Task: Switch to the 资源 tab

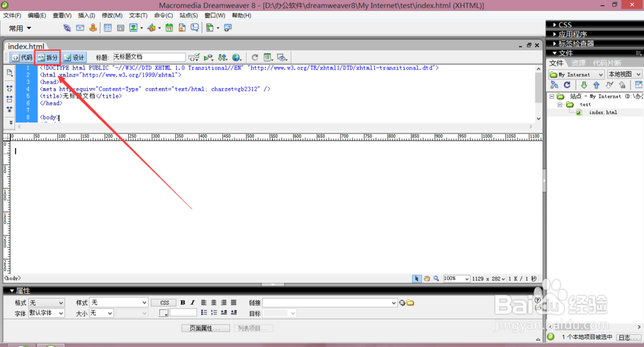Action: [x=578, y=63]
